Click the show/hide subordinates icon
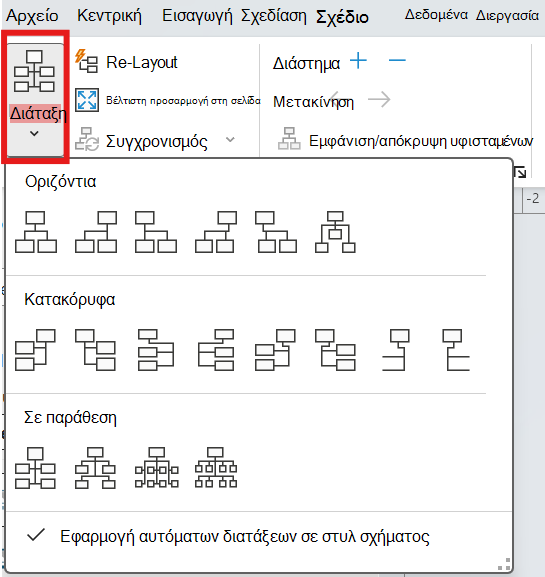Screen dimensions: 545x577 (289, 139)
